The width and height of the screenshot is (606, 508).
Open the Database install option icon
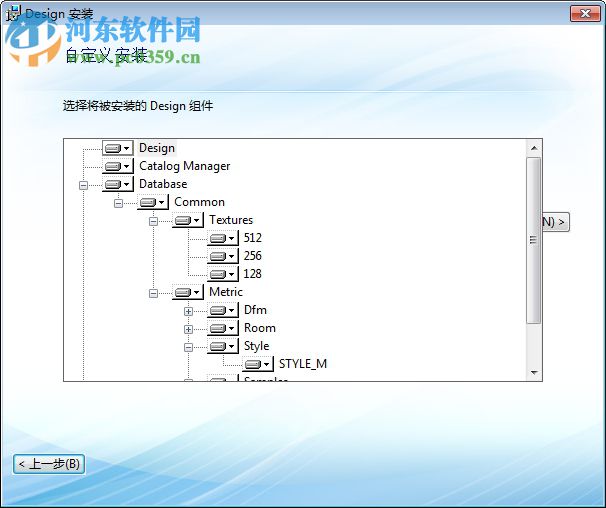point(117,184)
